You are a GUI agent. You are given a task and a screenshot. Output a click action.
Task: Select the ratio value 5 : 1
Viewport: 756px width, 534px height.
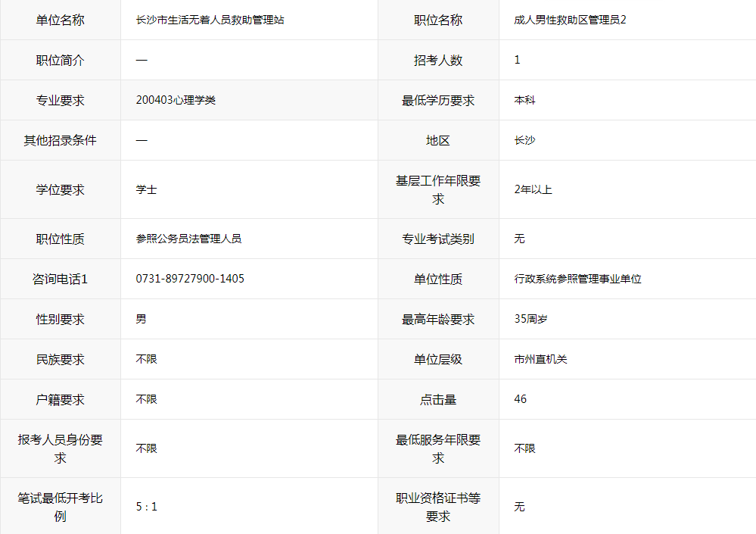147,507
